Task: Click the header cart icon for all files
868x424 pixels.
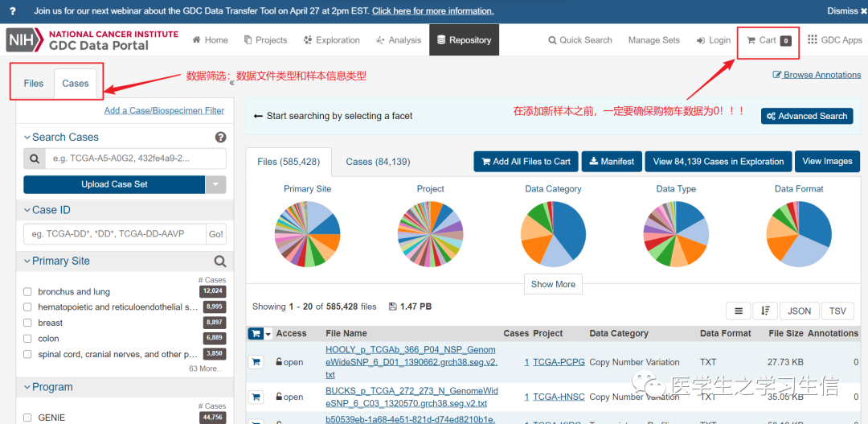Action: pyautogui.click(x=256, y=333)
